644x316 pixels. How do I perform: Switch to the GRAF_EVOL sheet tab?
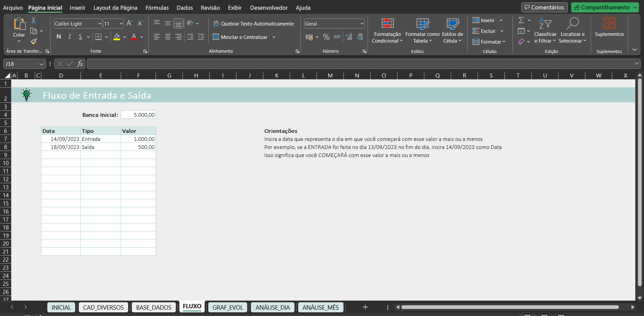(x=228, y=307)
